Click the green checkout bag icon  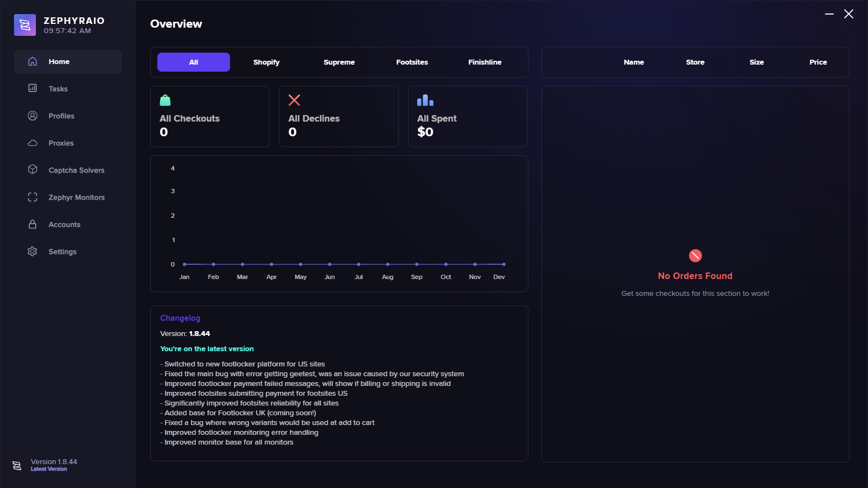coord(165,100)
